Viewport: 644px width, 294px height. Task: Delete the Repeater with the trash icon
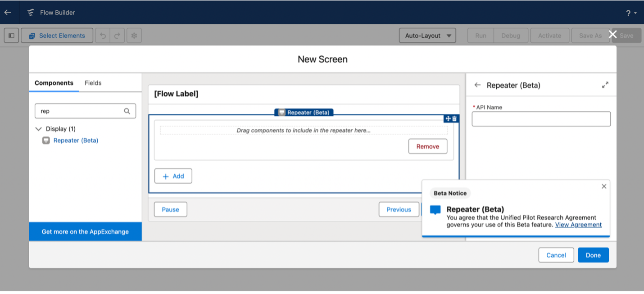[454, 118]
